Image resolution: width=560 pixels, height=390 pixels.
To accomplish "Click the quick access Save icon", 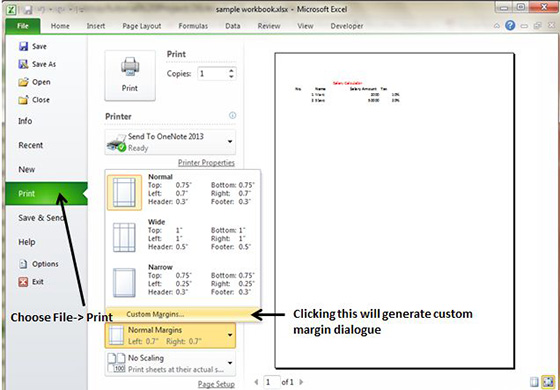I will click(28, 10).
